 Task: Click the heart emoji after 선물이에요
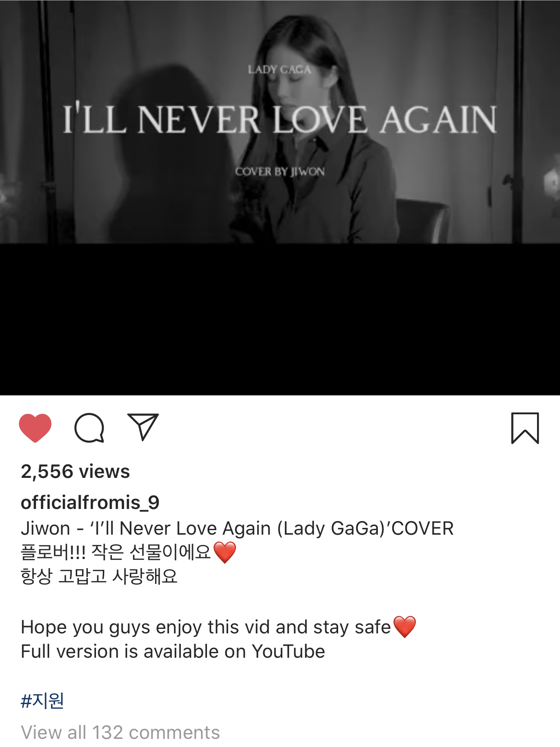225,552
